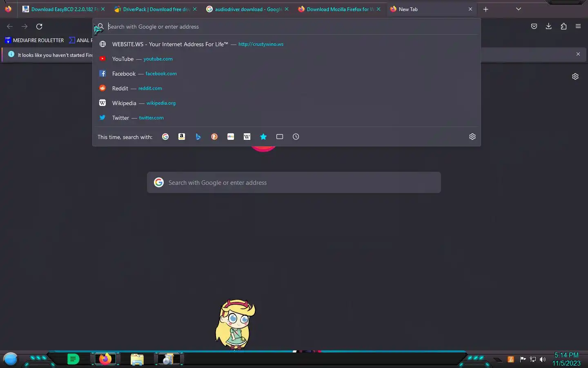Close the DriverPack tab
This screenshot has width=588, height=368.
click(x=195, y=9)
